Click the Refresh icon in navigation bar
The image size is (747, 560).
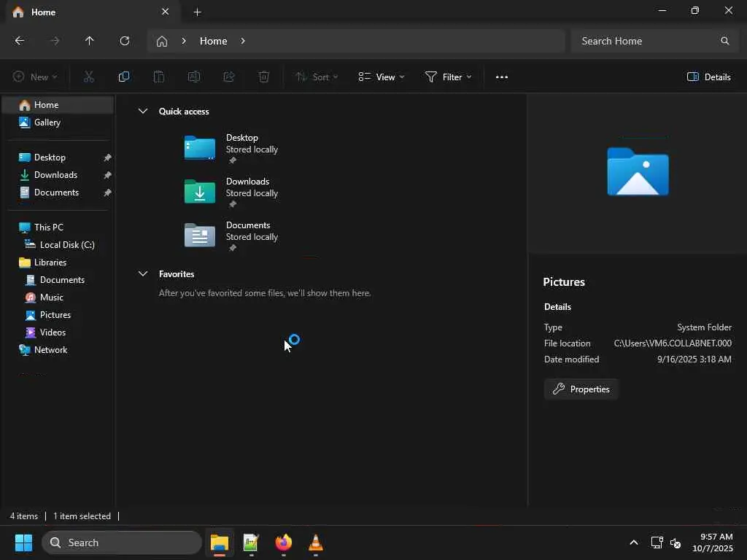tap(125, 41)
